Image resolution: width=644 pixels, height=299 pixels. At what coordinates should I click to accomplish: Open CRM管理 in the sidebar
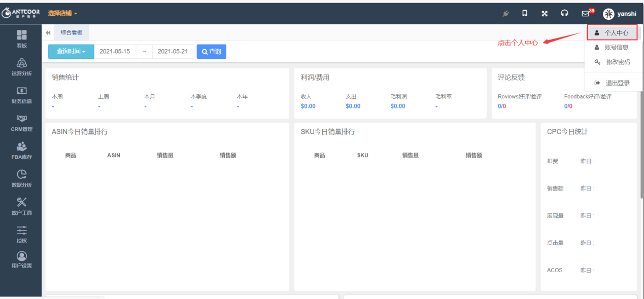[21, 123]
